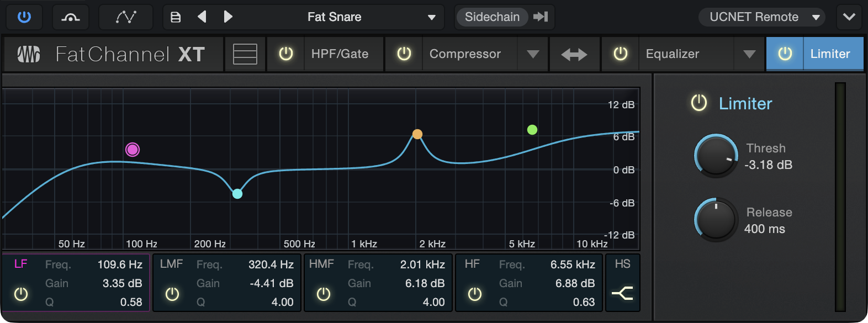Switch to the Equalizer tab
Image resolution: width=868 pixels, height=323 pixels.
tap(686, 54)
